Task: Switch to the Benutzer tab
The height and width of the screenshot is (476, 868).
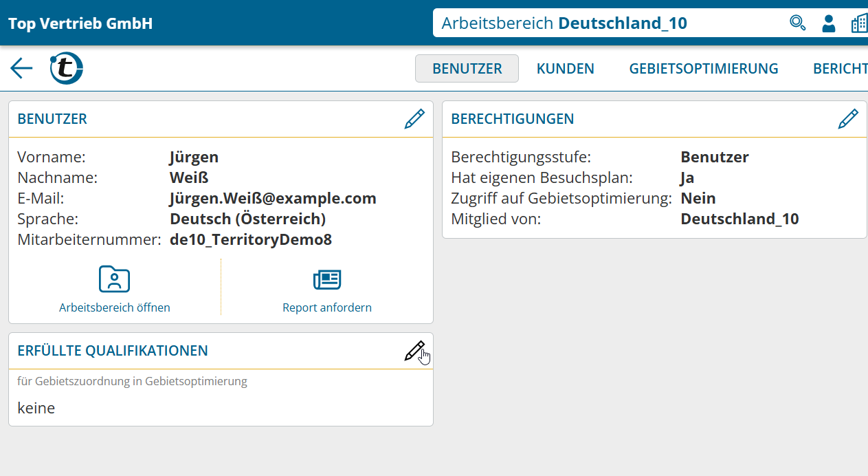Action: [467, 69]
